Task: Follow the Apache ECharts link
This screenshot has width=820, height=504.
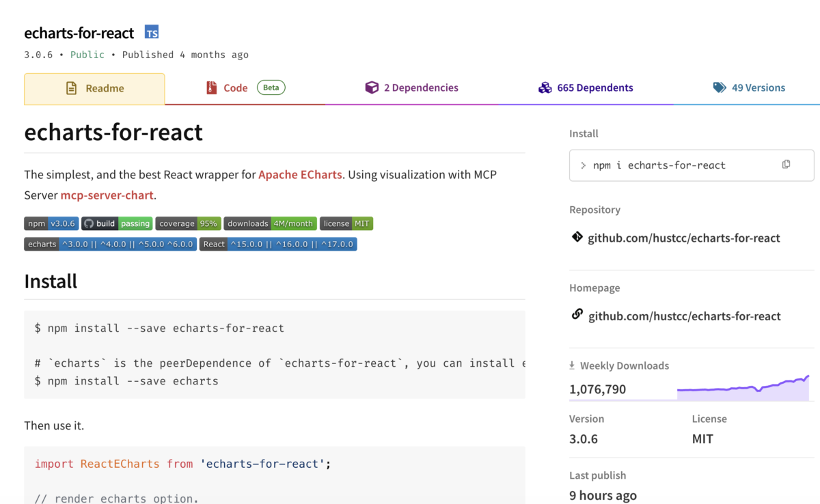Action: [x=300, y=174]
